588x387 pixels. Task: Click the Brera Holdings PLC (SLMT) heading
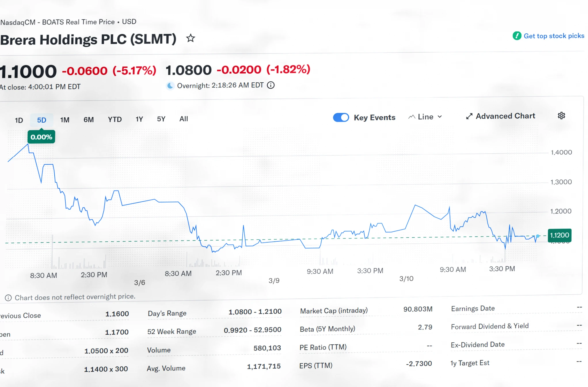click(88, 39)
